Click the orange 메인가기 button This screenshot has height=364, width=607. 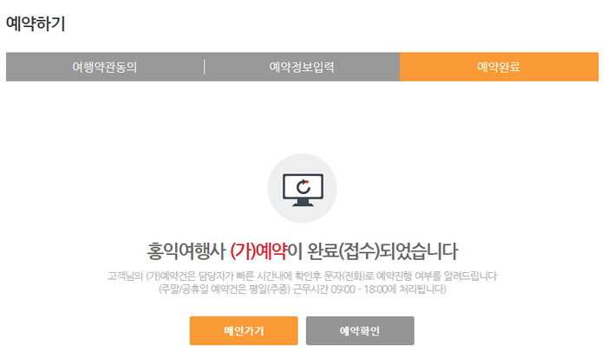click(x=244, y=331)
